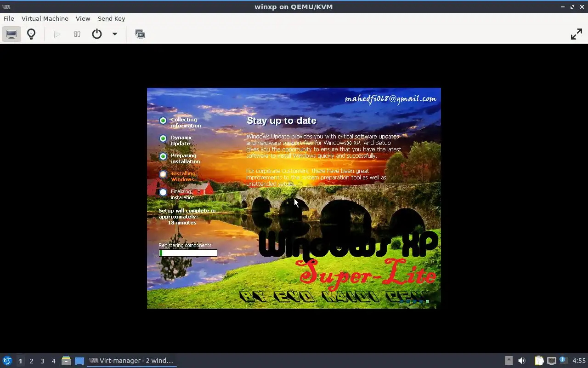Click the 'Stay up to date' heading

(x=282, y=121)
